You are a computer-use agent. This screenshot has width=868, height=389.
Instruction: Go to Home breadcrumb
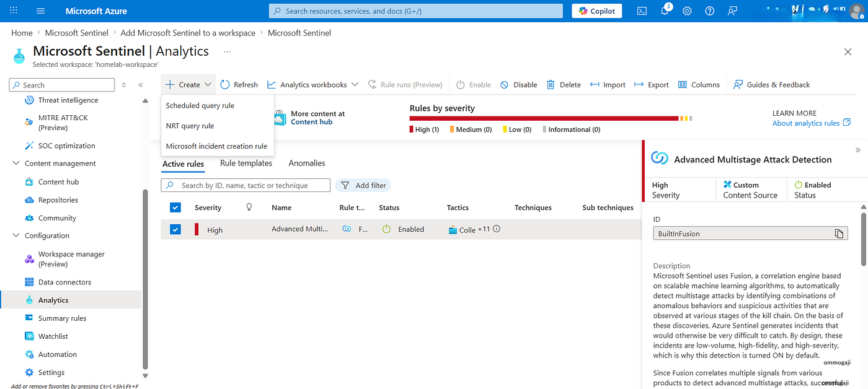[22, 33]
